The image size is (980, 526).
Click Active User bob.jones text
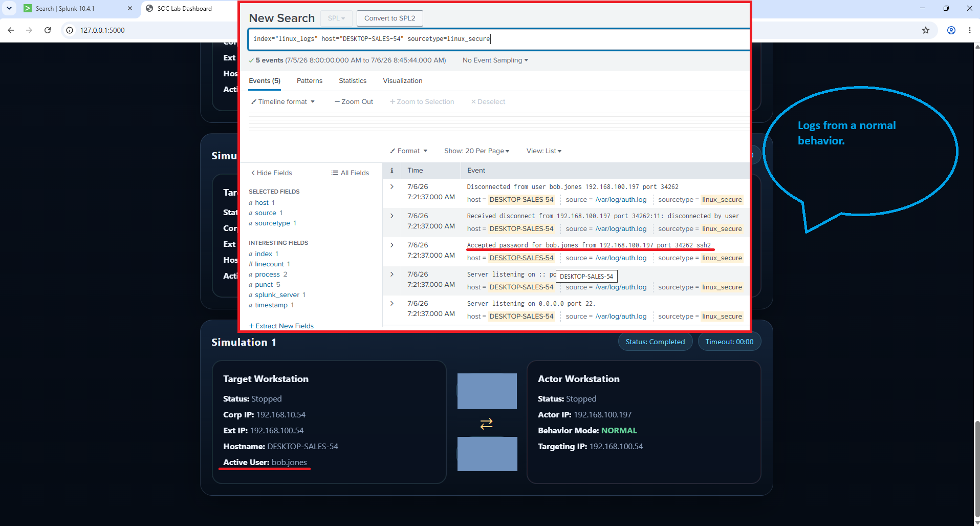[x=265, y=462]
